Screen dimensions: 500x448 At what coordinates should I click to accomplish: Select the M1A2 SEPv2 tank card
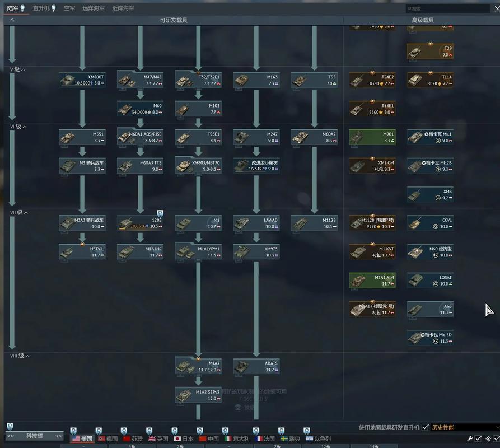[x=198, y=395]
